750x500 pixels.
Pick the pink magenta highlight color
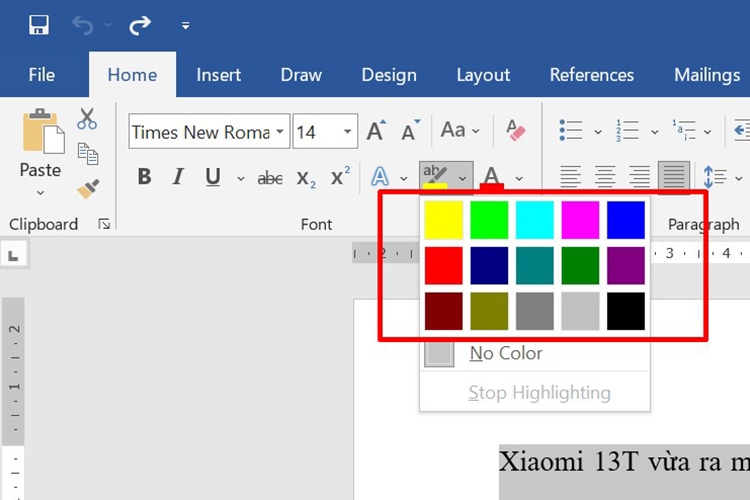[x=580, y=220]
